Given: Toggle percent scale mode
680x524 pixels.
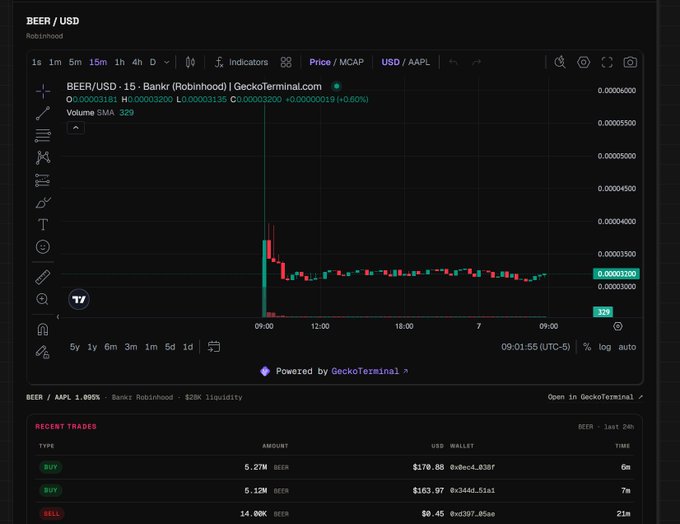Looking at the screenshot, I should point(587,347).
